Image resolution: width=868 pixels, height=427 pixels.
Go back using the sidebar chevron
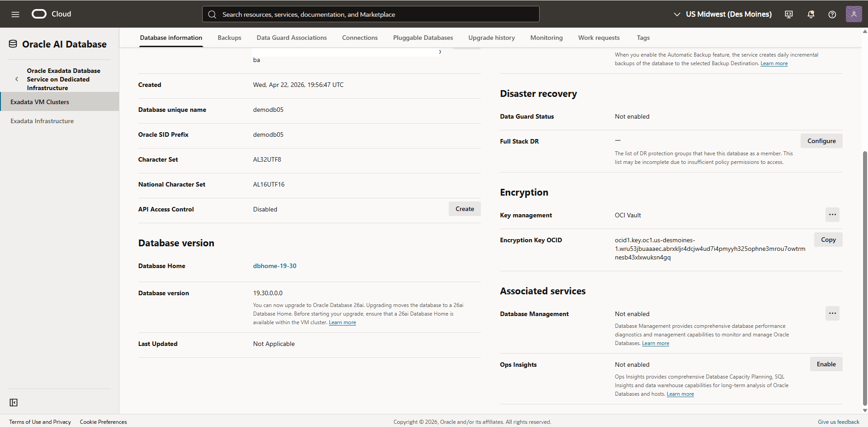[x=17, y=79]
